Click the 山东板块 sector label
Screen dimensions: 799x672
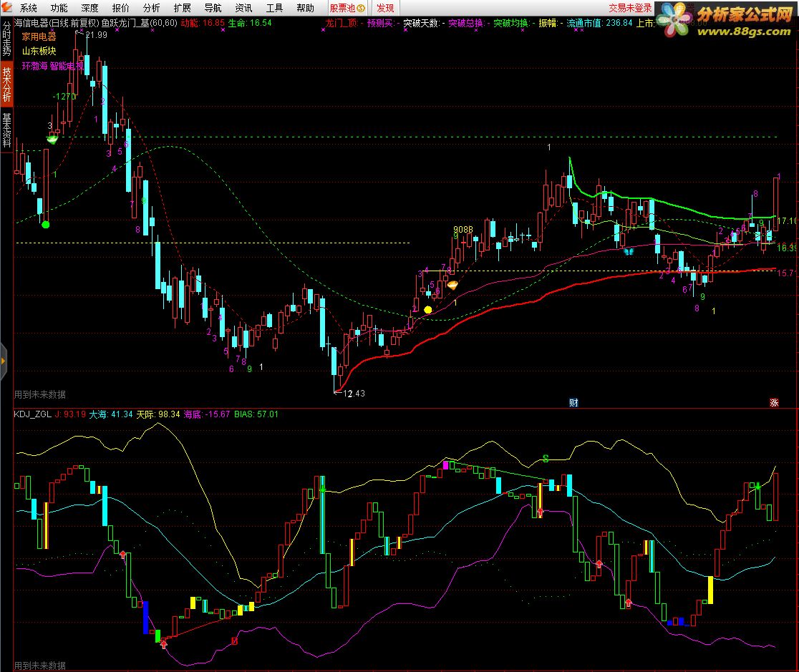point(39,51)
